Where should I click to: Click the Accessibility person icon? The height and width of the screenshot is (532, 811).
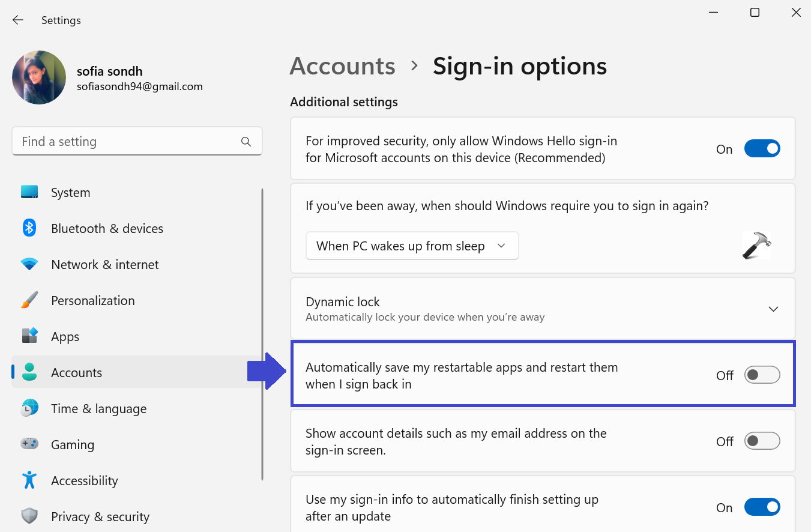point(29,480)
